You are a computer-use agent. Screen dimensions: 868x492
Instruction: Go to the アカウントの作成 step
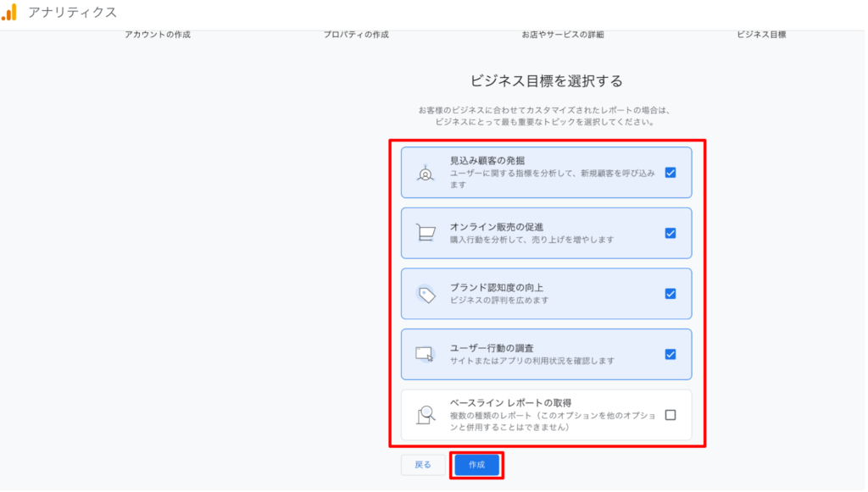click(158, 35)
